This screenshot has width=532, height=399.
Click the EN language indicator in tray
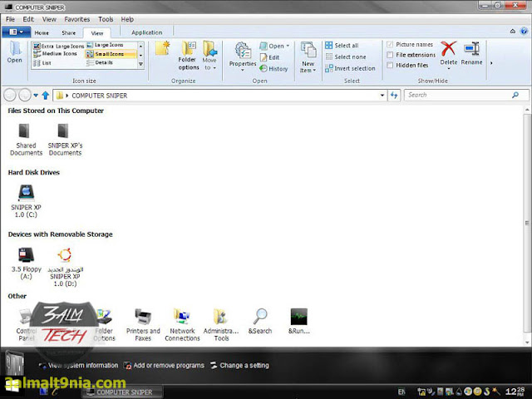coord(401,392)
